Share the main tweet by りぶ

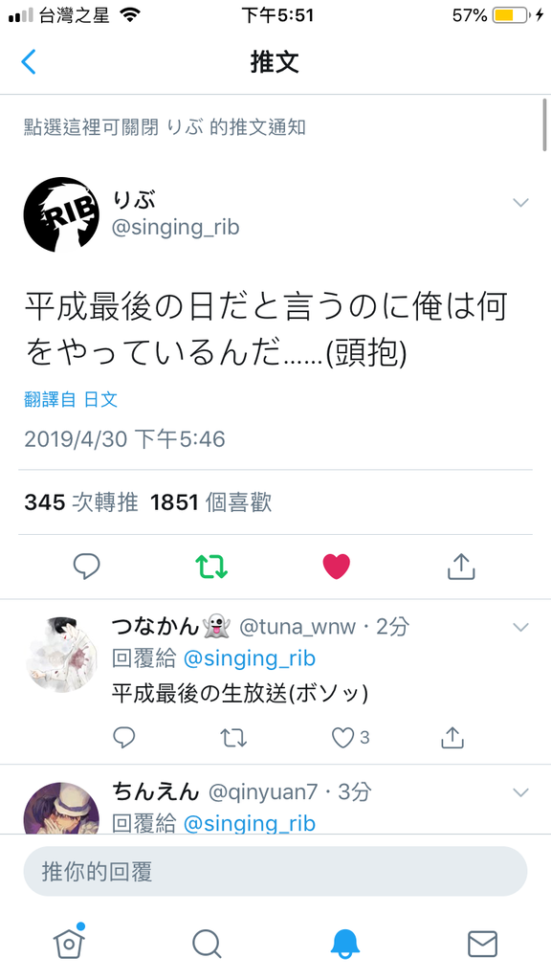(462, 567)
